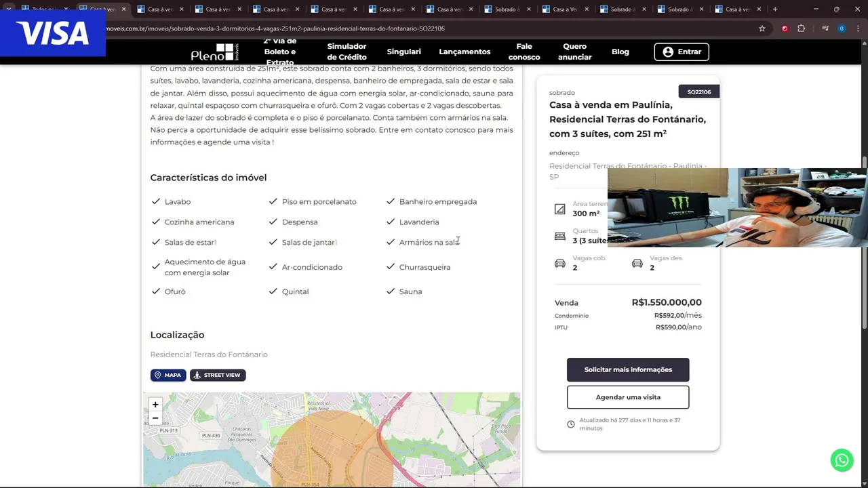Image resolution: width=868 pixels, height=488 pixels.
Task: Click the Pleno Imóveis logo
Action: point(214,52)
